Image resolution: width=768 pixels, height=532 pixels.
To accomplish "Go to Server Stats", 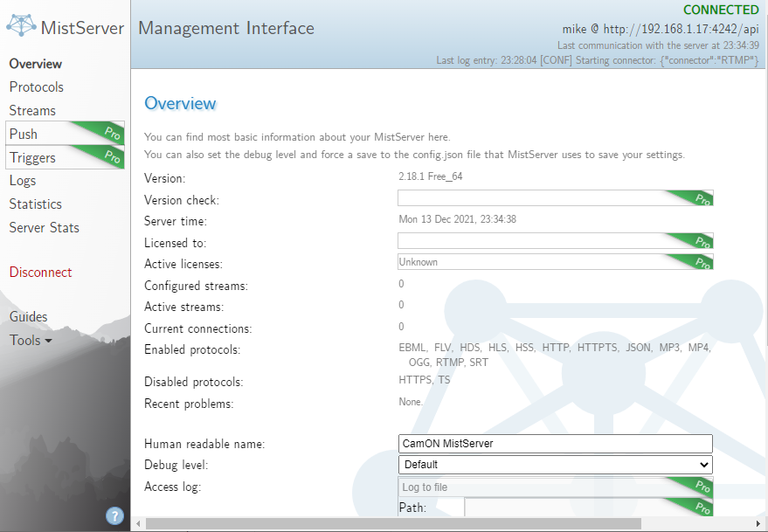I will (x=44, y=228).
